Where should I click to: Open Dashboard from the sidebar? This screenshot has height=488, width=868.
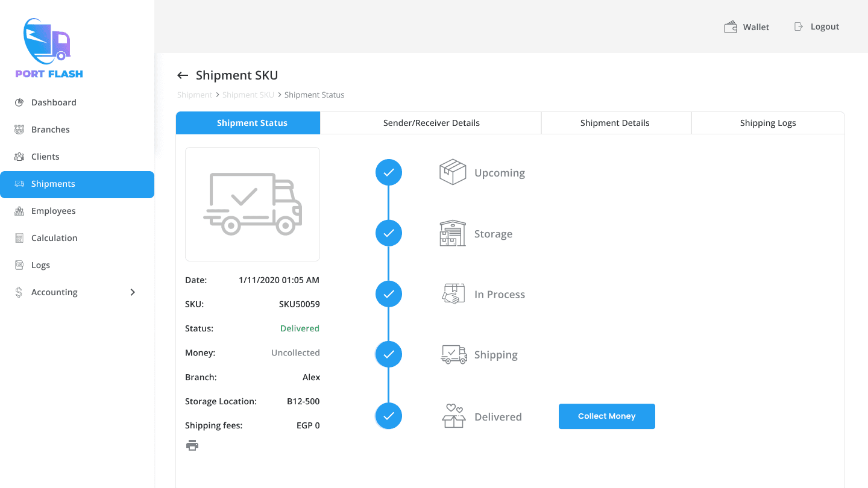54,102
